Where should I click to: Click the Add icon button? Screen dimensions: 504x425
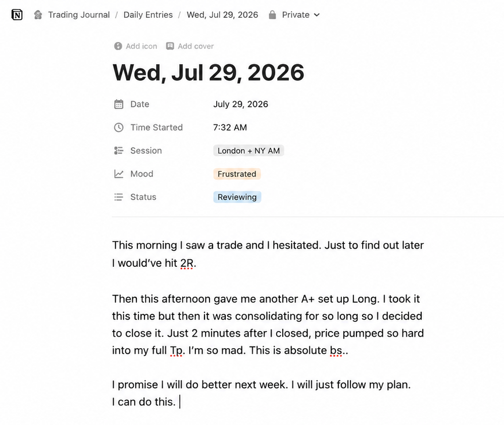pyautogui.click(x=135, y=46)
